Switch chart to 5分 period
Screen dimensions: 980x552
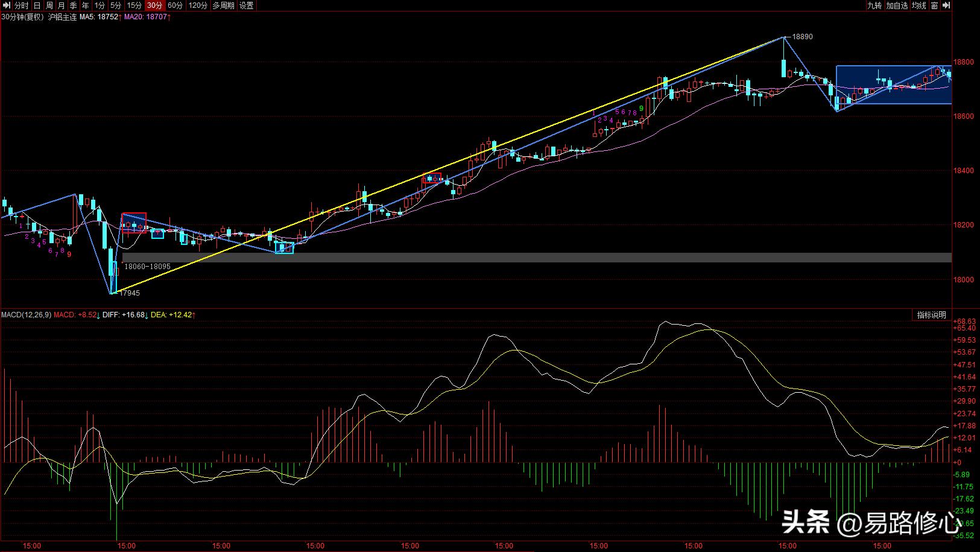pyautogui.click(x=115, y=5)
